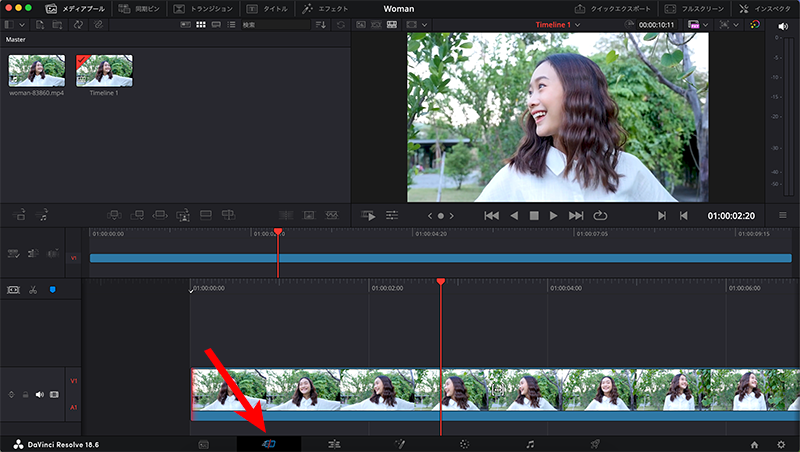This screenshot has height=452, width=800.
Task: Jump to the first frame
Action: tap(491, 216)
